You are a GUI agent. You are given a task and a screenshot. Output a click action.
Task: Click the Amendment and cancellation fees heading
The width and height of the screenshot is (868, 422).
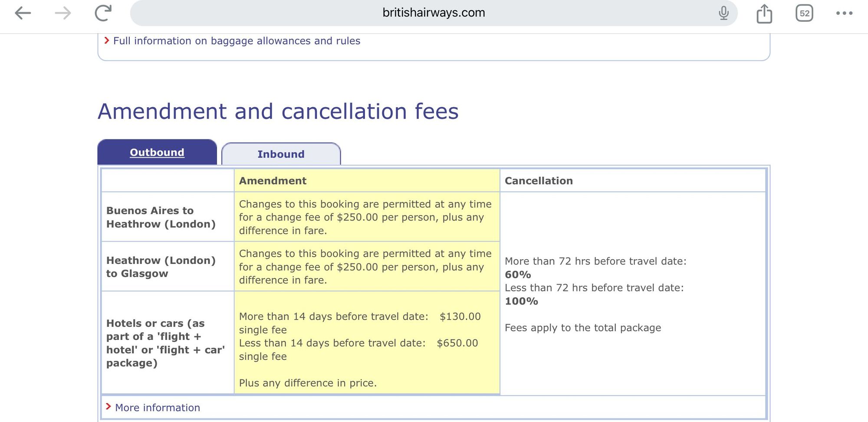click(278, 111)
